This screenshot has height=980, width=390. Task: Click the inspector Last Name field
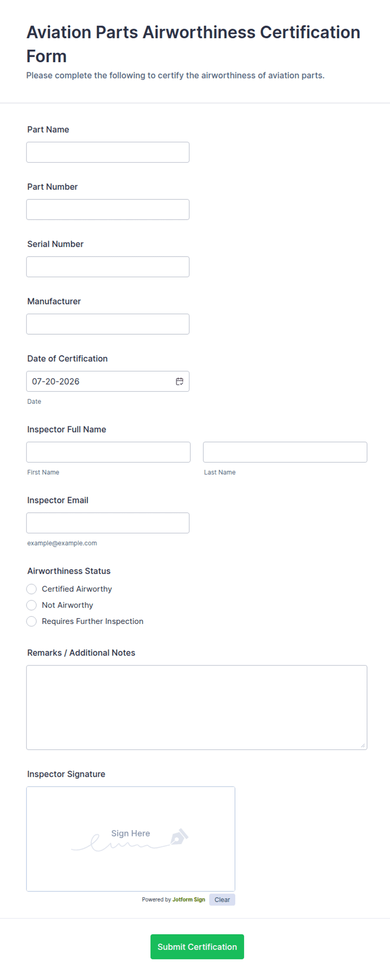pos(285,452)
